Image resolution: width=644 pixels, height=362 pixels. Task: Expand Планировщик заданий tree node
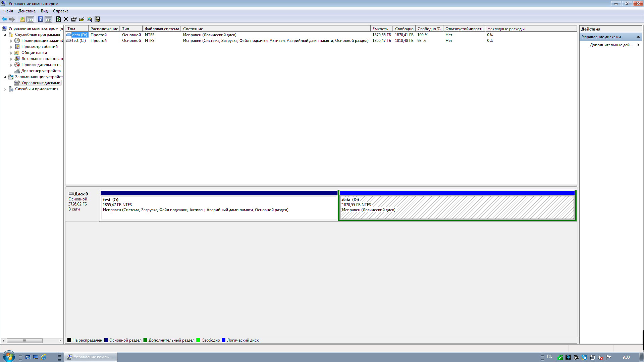coord(11,41)
